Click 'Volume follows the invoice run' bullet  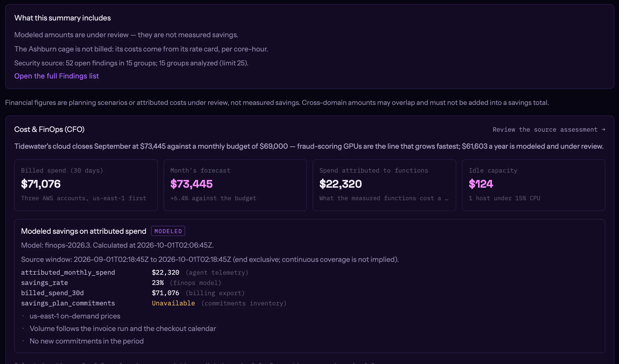point(123,328)
